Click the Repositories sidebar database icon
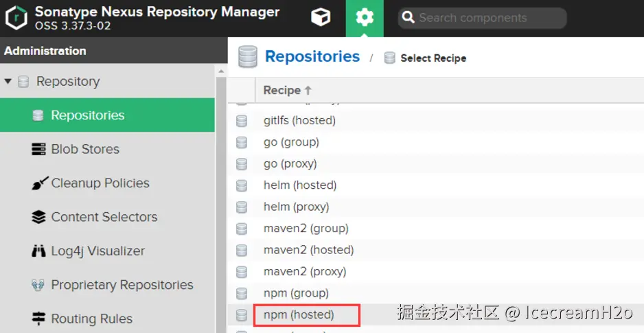Image resolution: width=644 pixels, height=333 pixels. tap(38, 115)
